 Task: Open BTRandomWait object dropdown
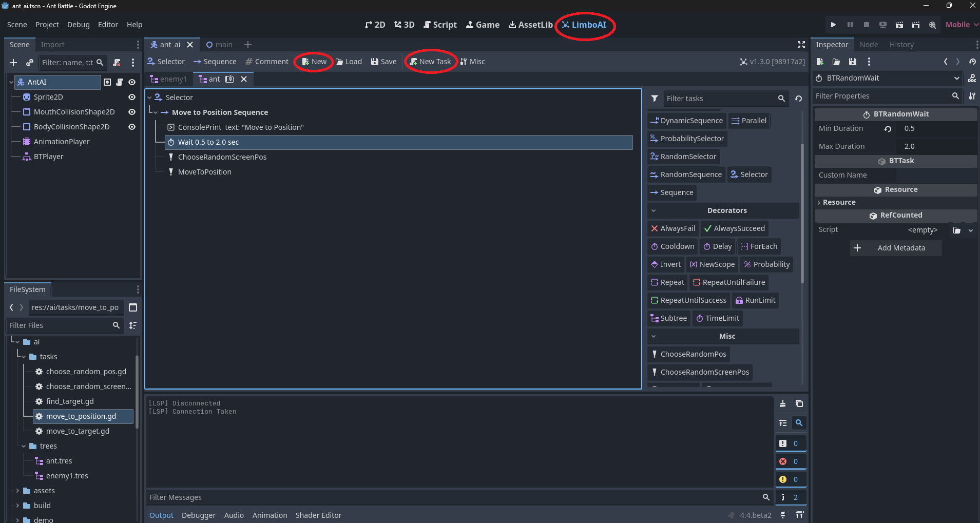pyautogui.click(x=956, y=78)
